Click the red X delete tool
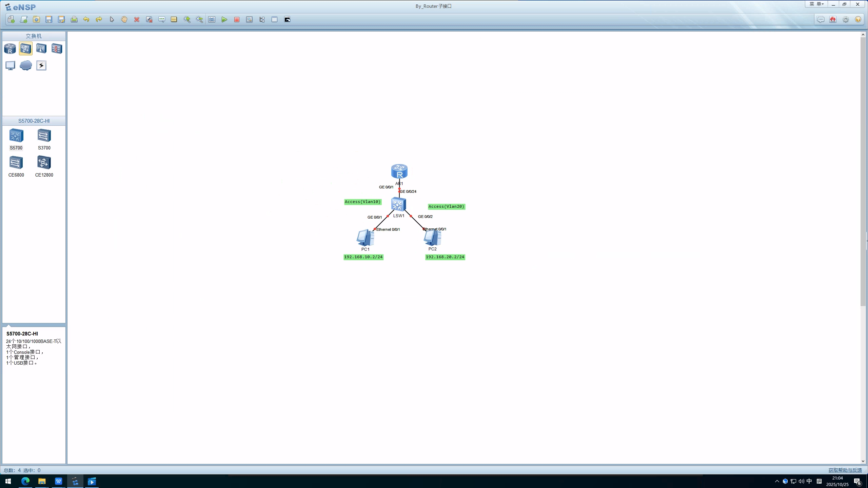This screenshot has height=488, width=868. click(137, 20)
